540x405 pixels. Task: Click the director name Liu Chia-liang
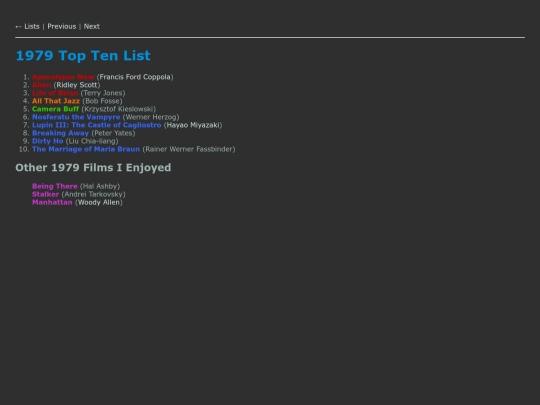click(92, 141)
